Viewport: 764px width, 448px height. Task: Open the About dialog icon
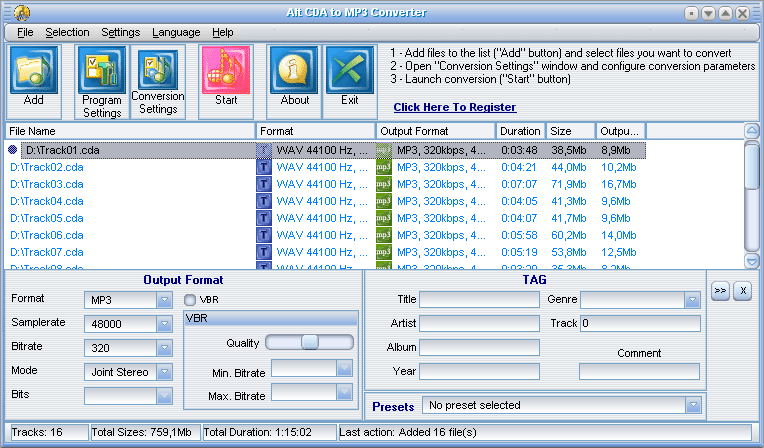pos(294,70)
